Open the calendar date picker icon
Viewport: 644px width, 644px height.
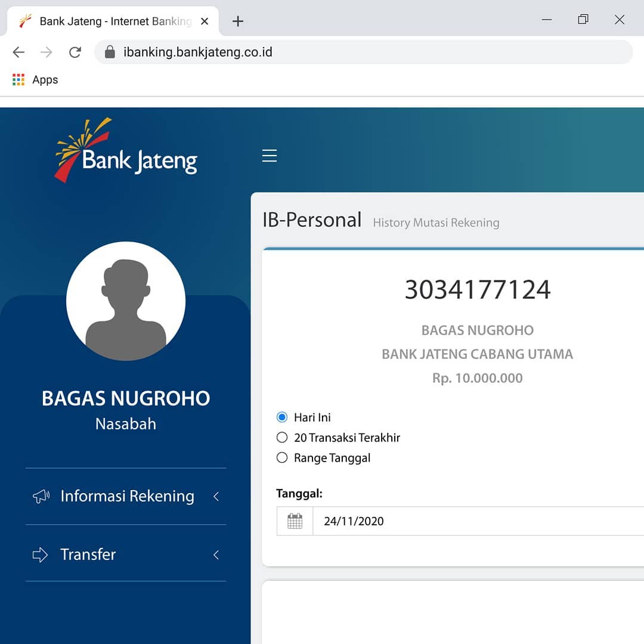pyautogui.click(x=295, y=521)
